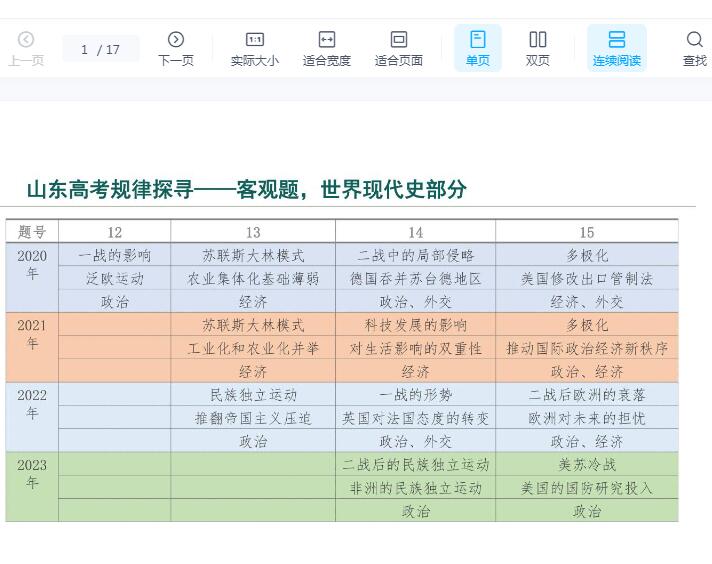Click the heading 山东高考规律探寻

pos(246,189)
